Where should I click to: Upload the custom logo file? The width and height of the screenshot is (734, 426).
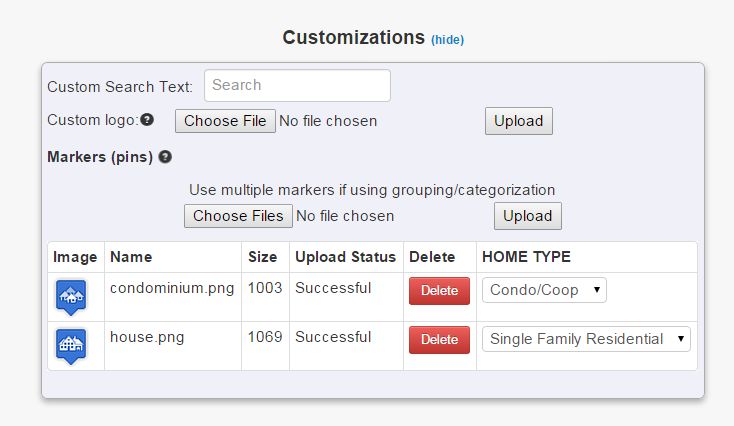coord(518,121)
